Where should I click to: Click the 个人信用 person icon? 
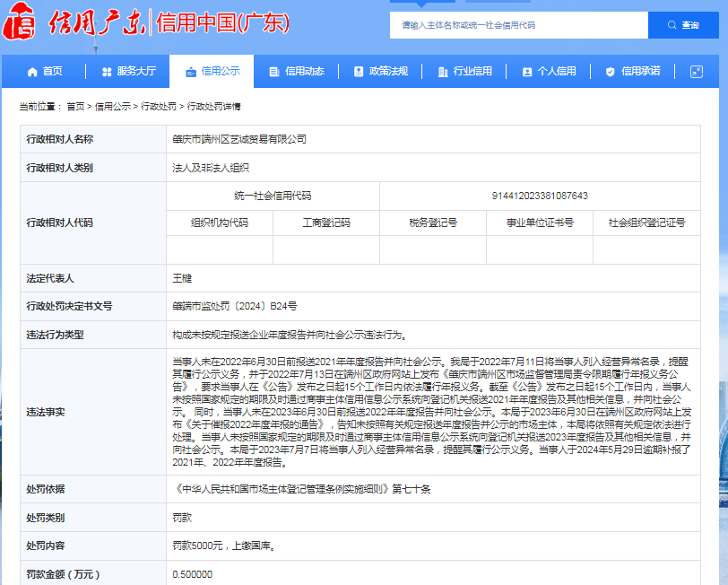(x=527, y=72)
